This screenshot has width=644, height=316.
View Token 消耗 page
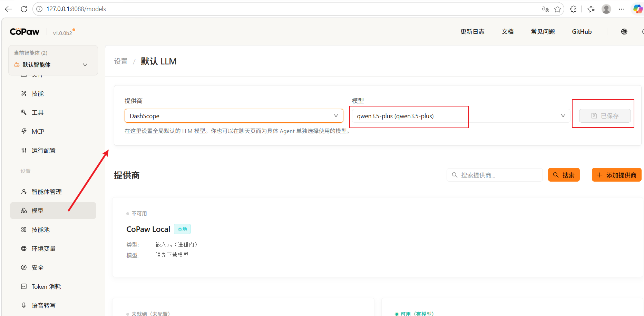click(x=53, y=286)
